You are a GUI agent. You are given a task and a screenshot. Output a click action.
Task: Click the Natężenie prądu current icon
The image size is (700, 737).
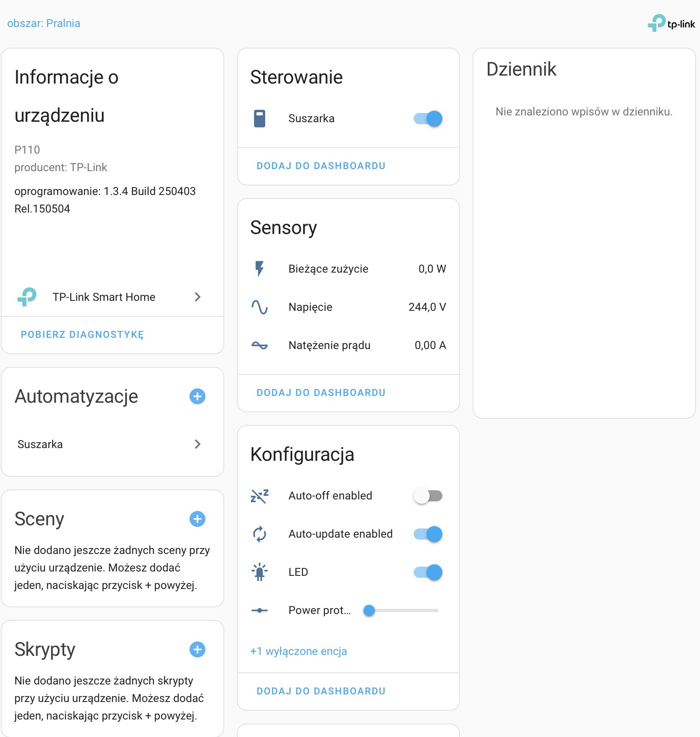[x=260, y=345]
